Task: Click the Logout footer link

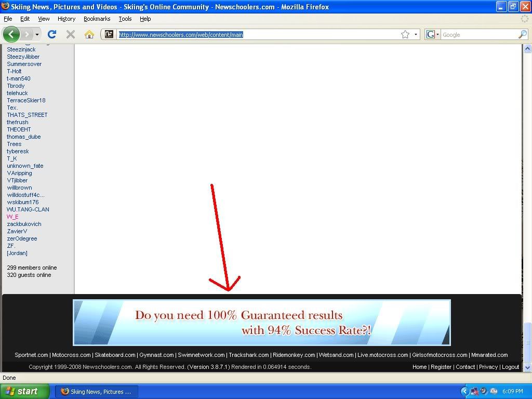Action: [x=510, y=367]
